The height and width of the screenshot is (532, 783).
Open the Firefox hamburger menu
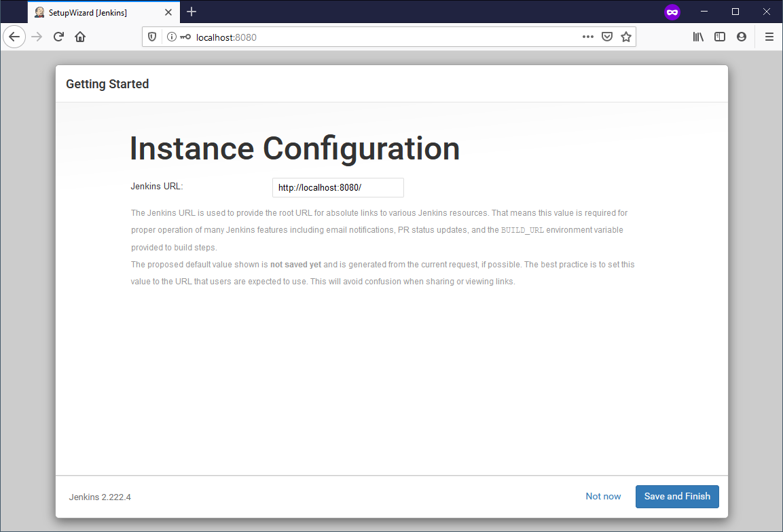(x=769, y=37)
